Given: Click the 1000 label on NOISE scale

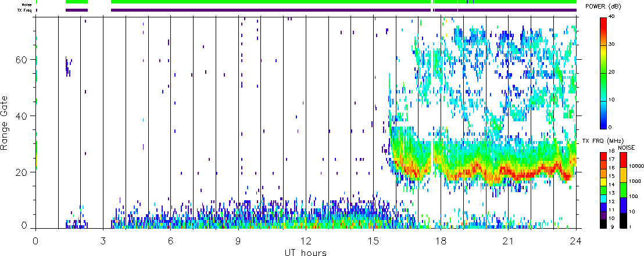Looking at the screenshot, I should click(635, 181).
